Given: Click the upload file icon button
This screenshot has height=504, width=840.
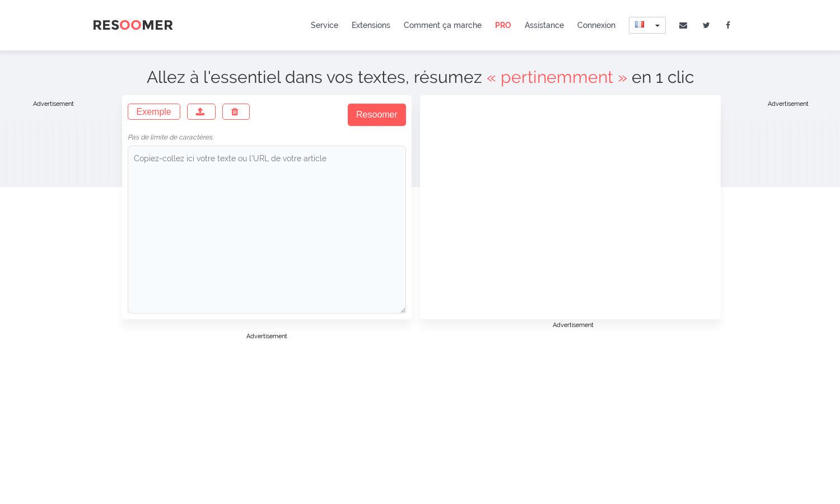Looking at the screenshot, I should point(201,111).
